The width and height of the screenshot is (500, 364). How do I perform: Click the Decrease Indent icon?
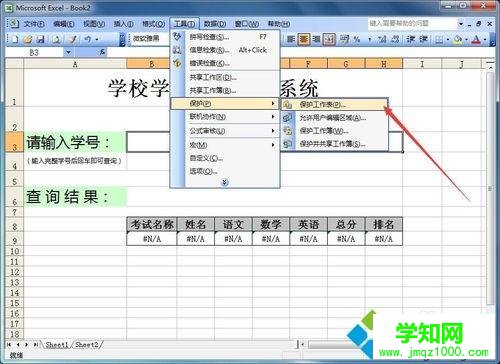click(411, 39)
